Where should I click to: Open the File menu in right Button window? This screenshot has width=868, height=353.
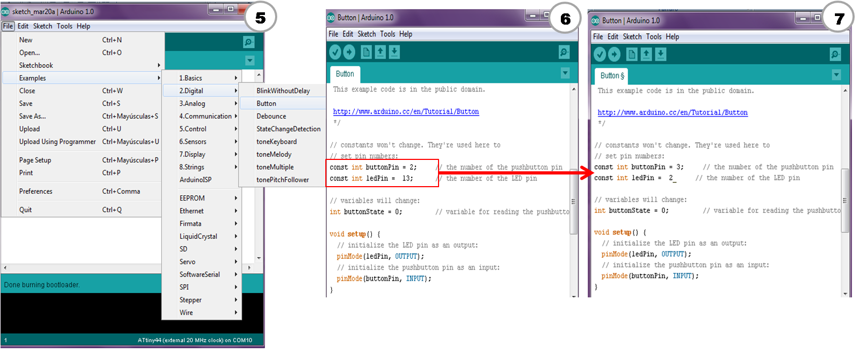[x=598, y=36]
